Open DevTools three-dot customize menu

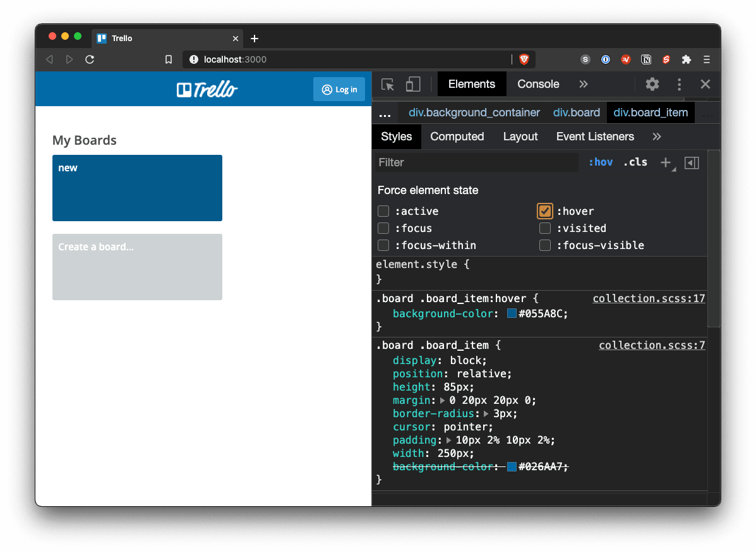680,85
